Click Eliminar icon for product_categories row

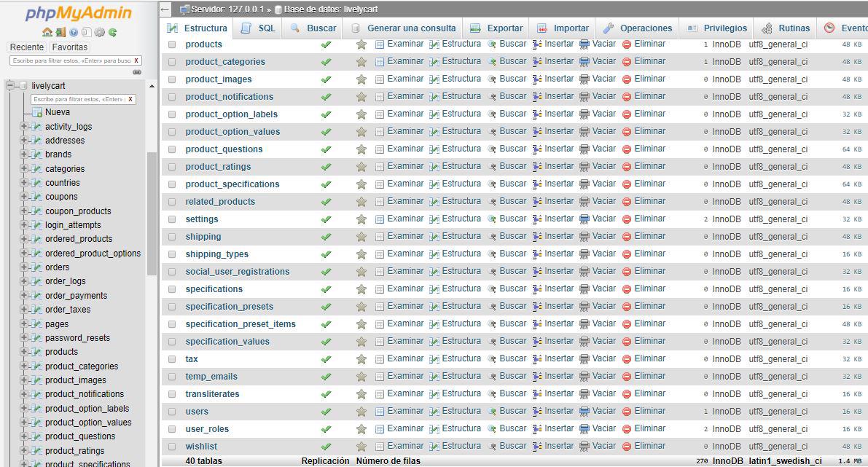[x=627, y=61]
